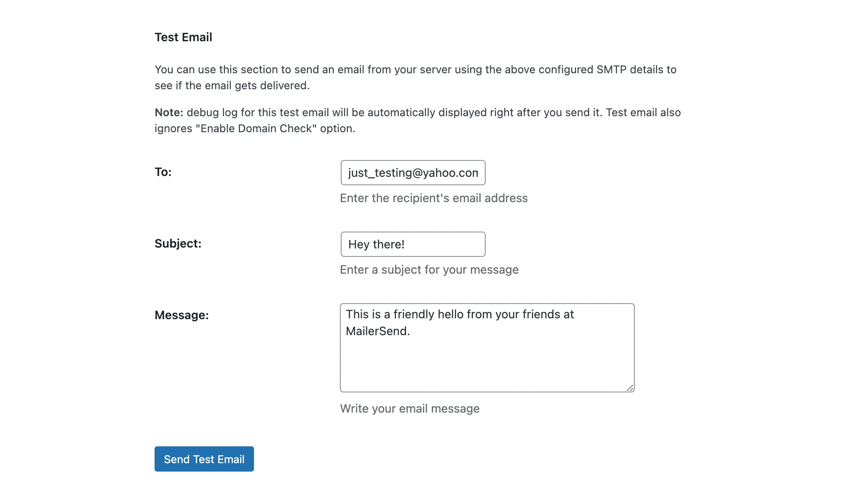Click the bold 'Note:' text
Screen dimensions: 842x504
click(169, 112)
